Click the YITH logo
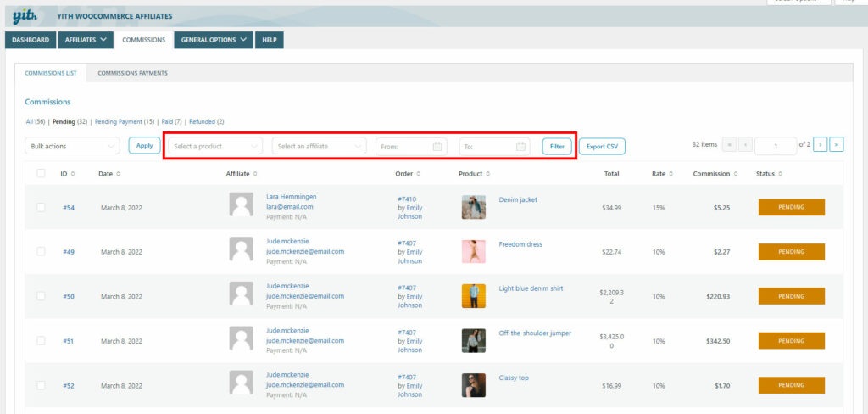 tap(25, 16)
